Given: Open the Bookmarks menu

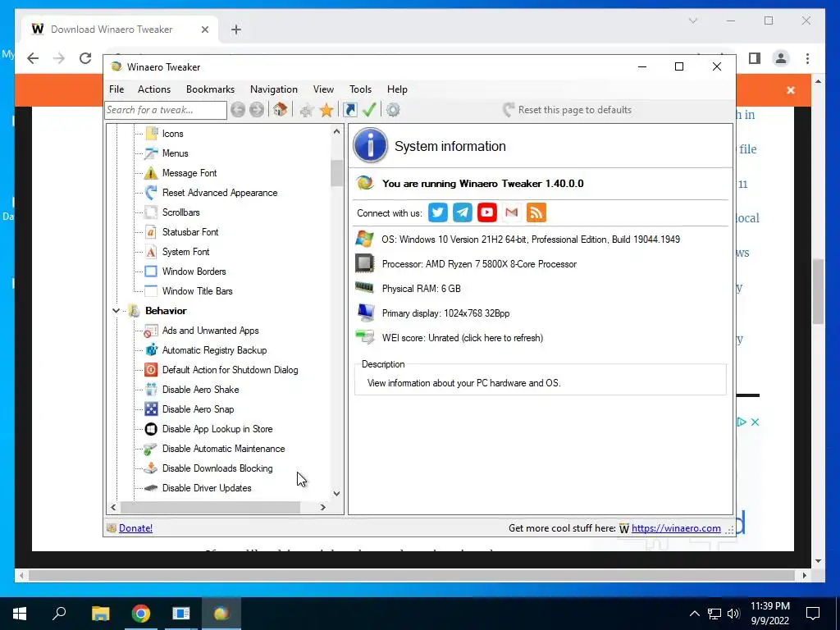Looking at the screenshot, I should [211, 89].
